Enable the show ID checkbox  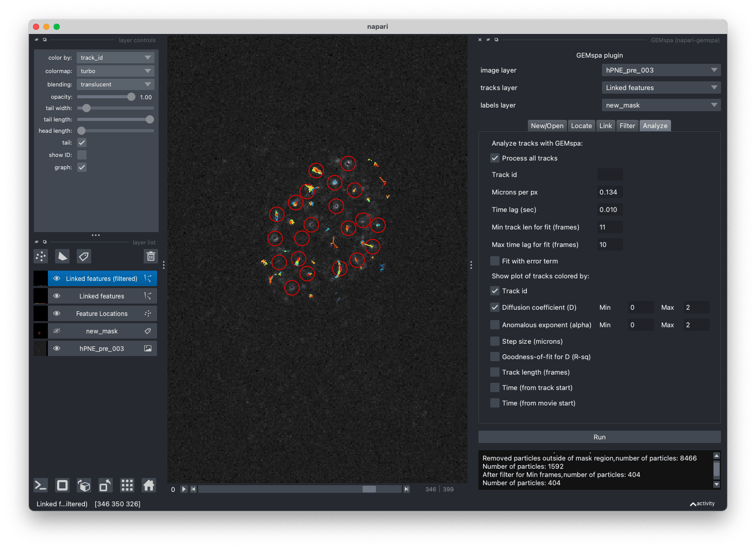(82, 155)
